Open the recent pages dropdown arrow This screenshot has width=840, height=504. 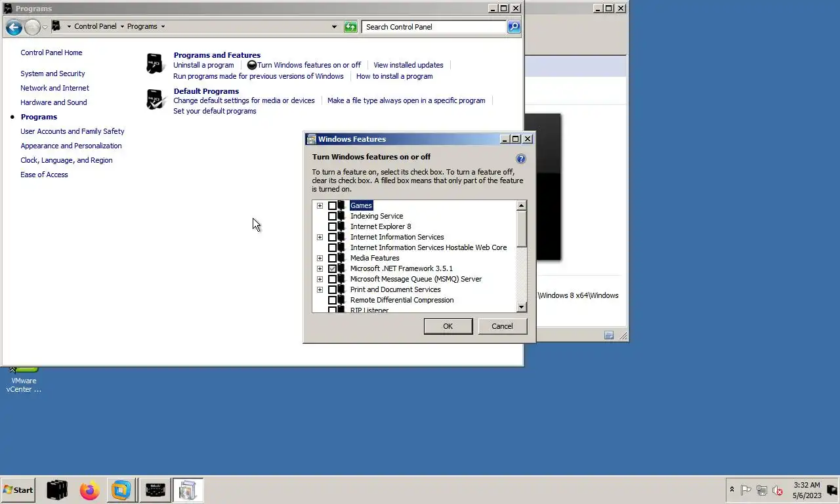coord(45,27)
